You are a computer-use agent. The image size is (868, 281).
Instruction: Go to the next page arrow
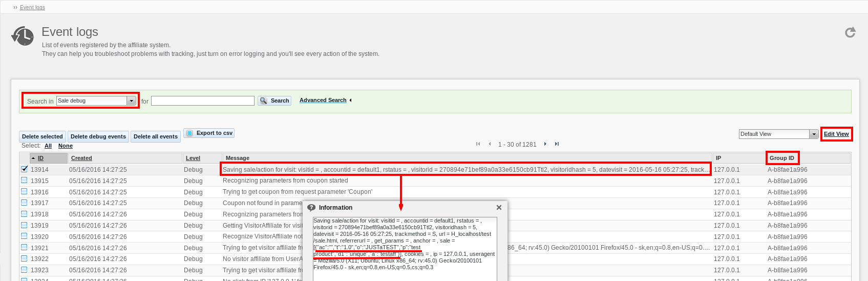[x=545, y=144]
